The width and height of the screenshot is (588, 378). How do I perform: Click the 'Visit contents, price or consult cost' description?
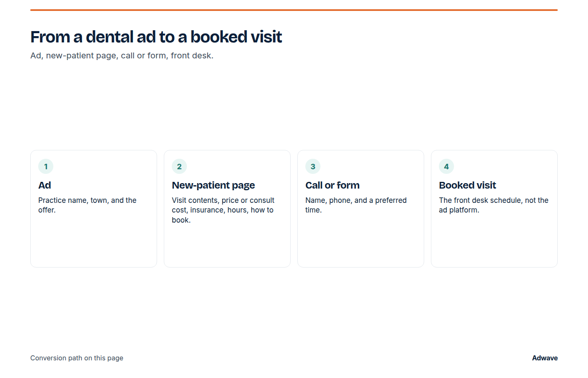223,210
